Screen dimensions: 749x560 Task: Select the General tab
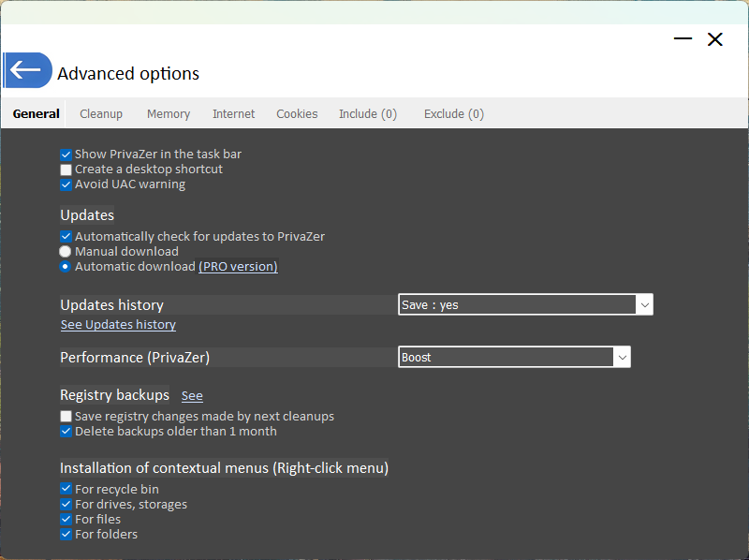pos(36,113)
